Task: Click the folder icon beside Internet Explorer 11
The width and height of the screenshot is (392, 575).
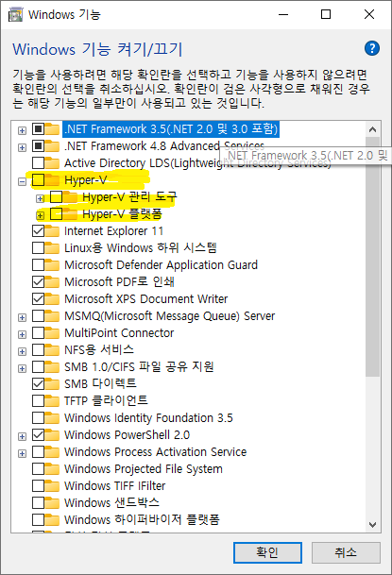Action: 52,231
